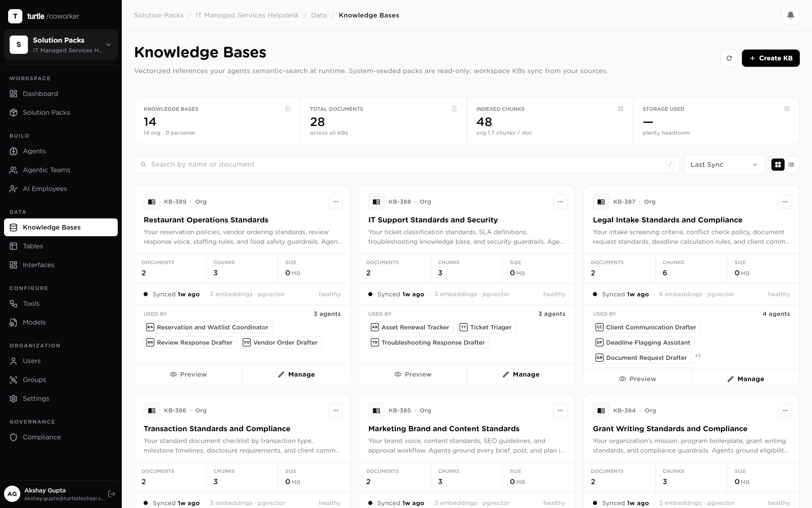The image size is (812, 508).
Task: Open more options menu for KB-387
Action: (785, 202)
